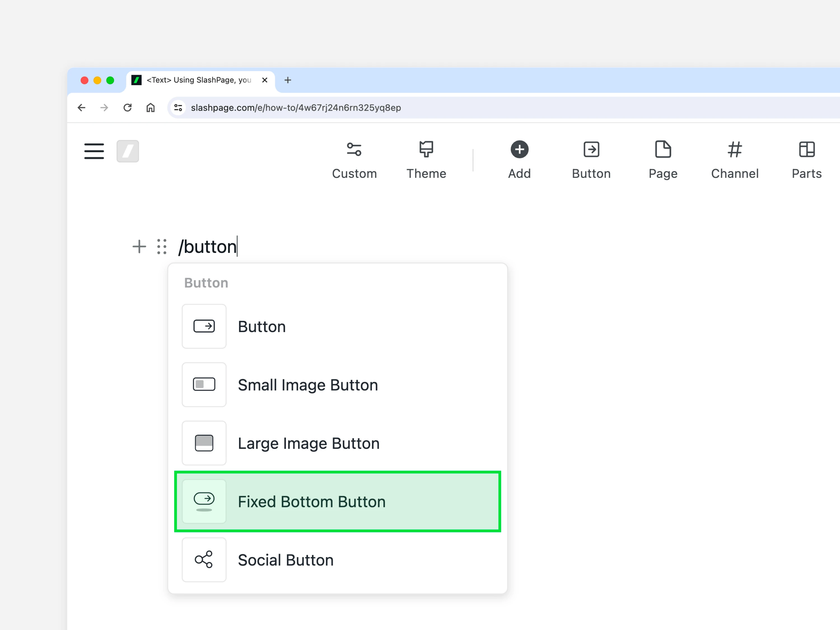Click the Large Image Button icon tile
This screenshot has width=840, height=630.
point(204,443)
